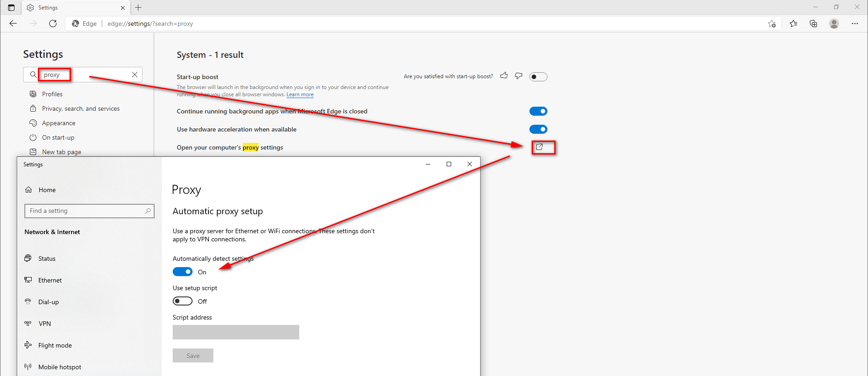This screenshot has width=868, height=376.
Task: Click the Find a setting magnifier icon
Action: tap(148, 211)
